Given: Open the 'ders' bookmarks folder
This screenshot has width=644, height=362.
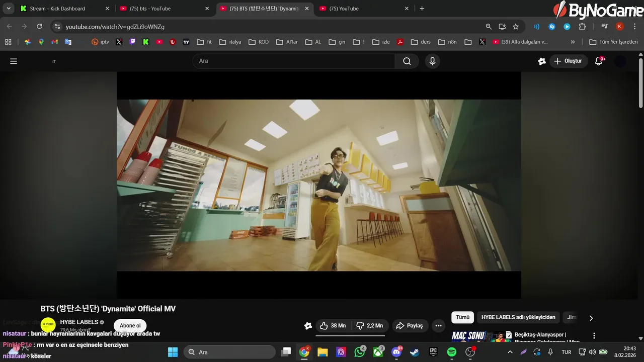Looking at the screenshot, I should (421, 42).
